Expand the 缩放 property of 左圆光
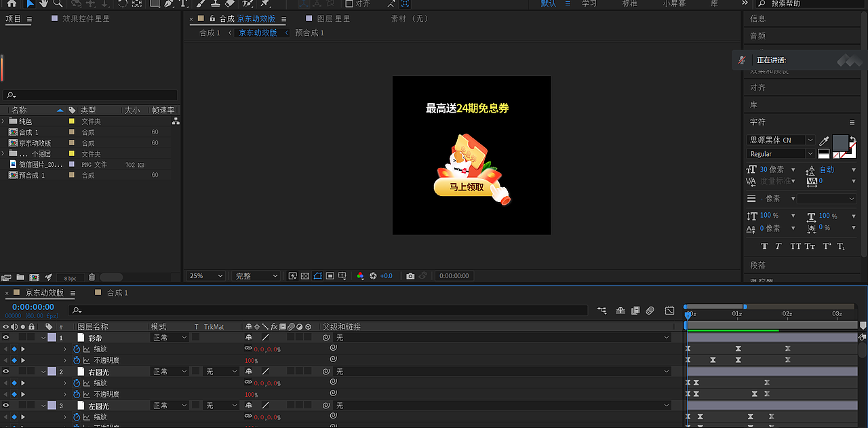The height and width of the screenshot is (428, 868). [x=66, y=417]
